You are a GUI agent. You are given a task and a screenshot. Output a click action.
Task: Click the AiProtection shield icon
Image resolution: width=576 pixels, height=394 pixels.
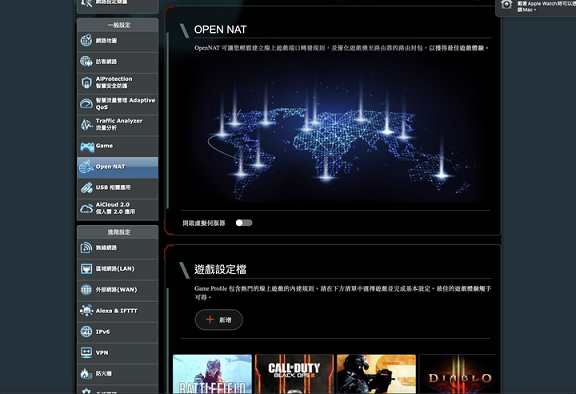pyautogui.click(x=86, y=83)
